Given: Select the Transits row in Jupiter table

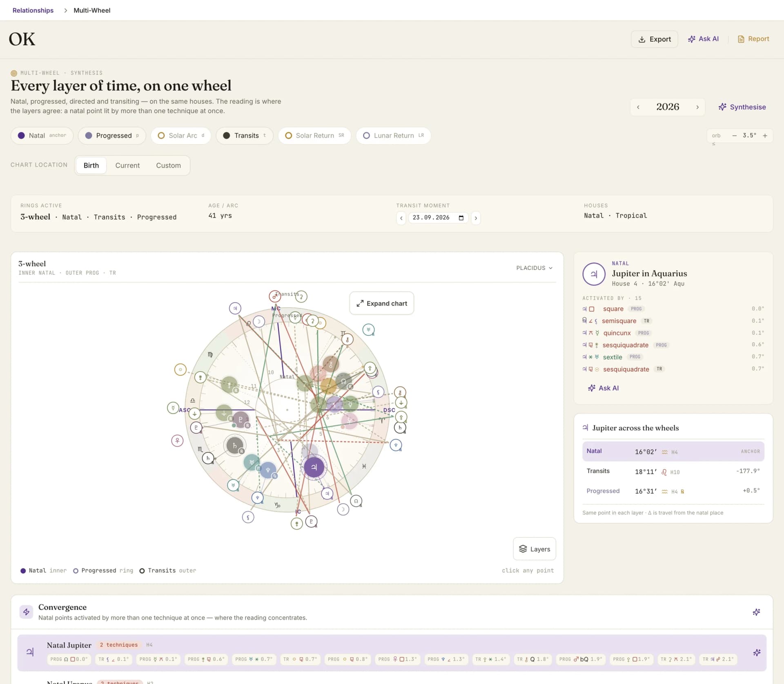Looking at the screenshot, I should [x=673, y=471].
